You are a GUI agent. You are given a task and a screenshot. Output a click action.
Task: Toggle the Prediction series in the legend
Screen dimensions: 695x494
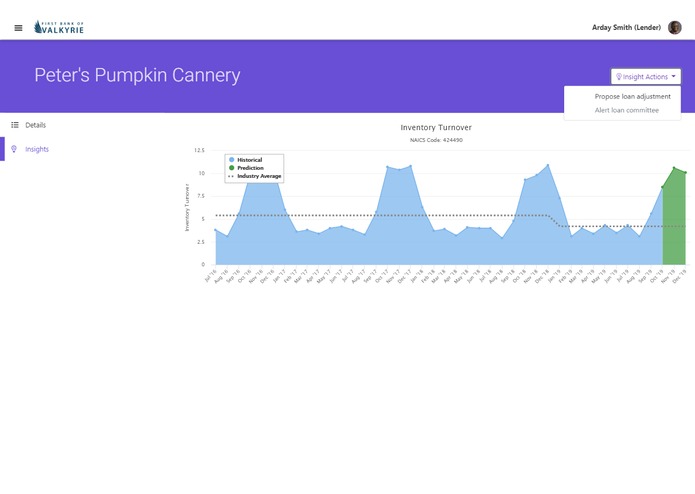pyautogui.click(x=250, y=168)
